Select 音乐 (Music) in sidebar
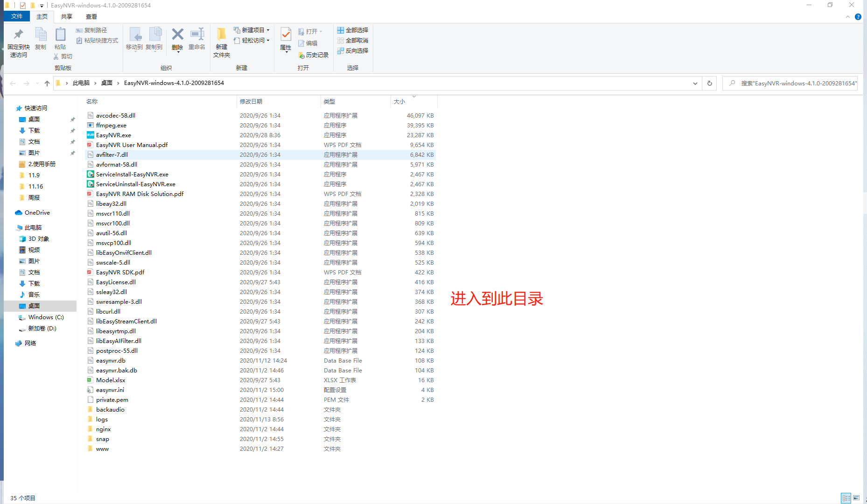867x504 pixels. pos(34,295)
